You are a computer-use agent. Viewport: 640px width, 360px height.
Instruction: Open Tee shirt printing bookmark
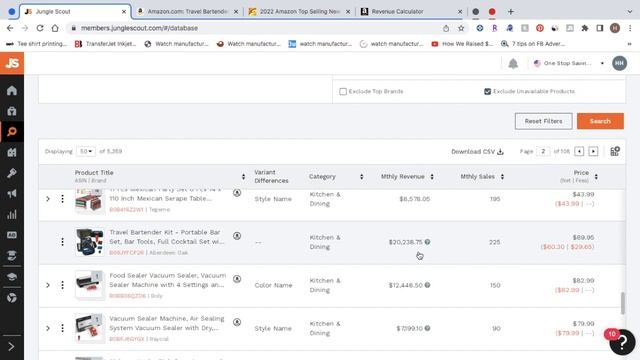click(37, 44)
